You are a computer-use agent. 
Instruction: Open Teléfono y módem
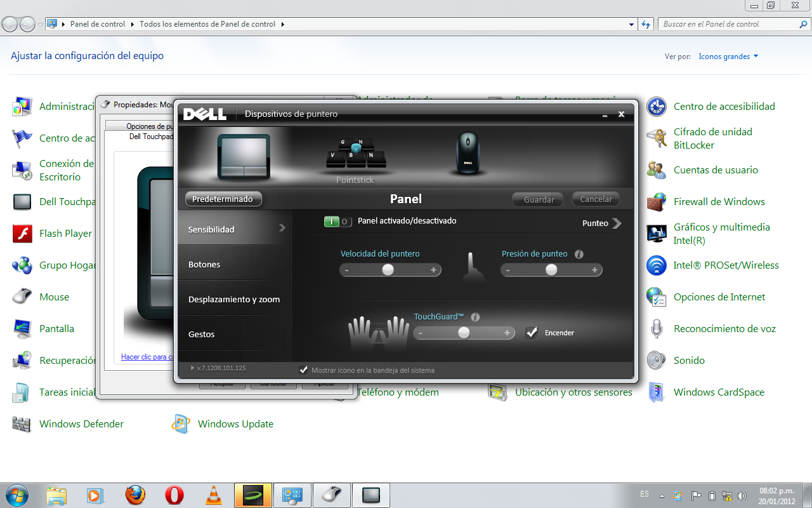[x=398, y=392]
